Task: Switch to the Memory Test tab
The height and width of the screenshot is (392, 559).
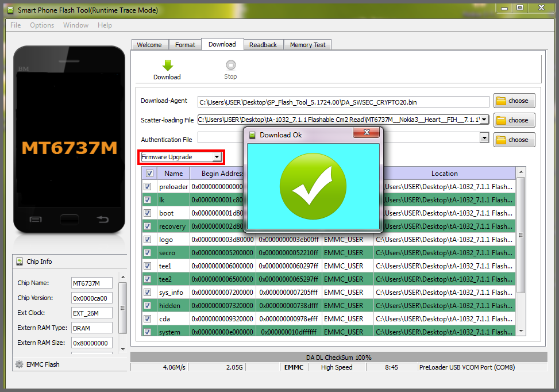Action: (x=308, y=45)
